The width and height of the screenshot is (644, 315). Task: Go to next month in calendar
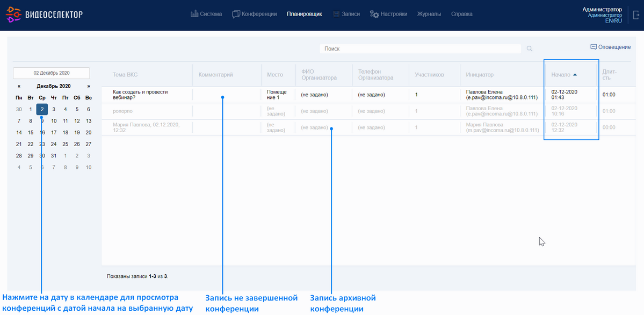(x=88, y=87)
